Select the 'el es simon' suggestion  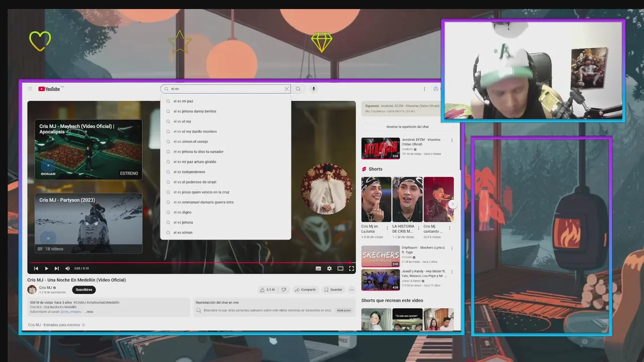click(225, 232)
